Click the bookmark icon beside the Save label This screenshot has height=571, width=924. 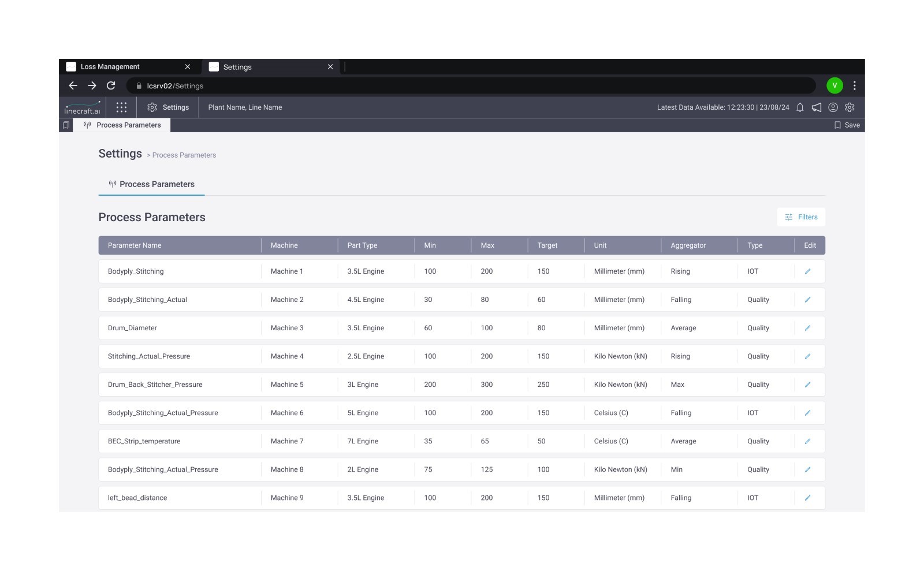tap(837, 125)
